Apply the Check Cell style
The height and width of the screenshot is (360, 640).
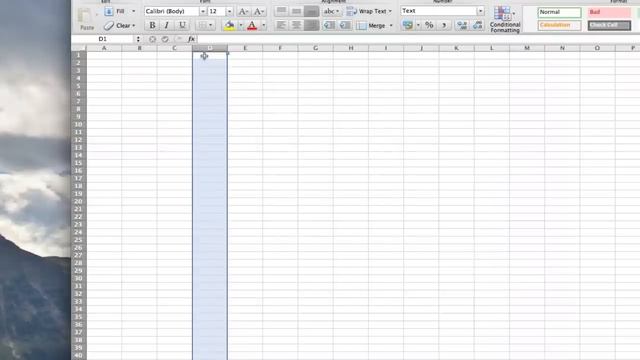coord(609,25)
